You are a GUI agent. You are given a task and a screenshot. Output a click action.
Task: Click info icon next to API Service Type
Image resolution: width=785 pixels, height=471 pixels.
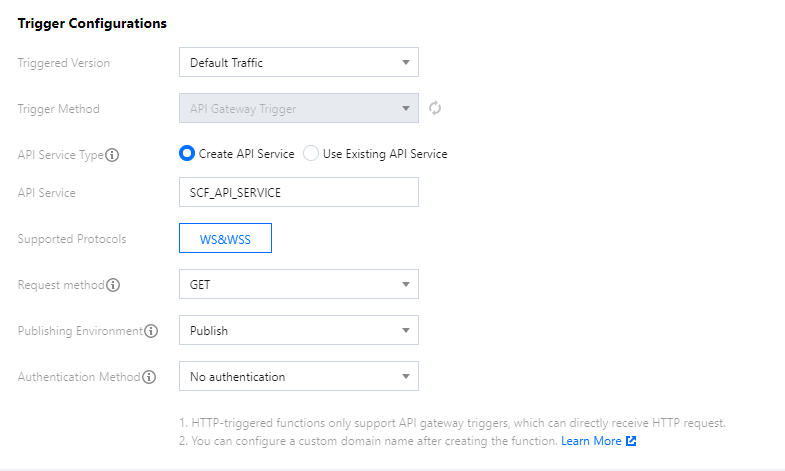[x=113, y=155]
